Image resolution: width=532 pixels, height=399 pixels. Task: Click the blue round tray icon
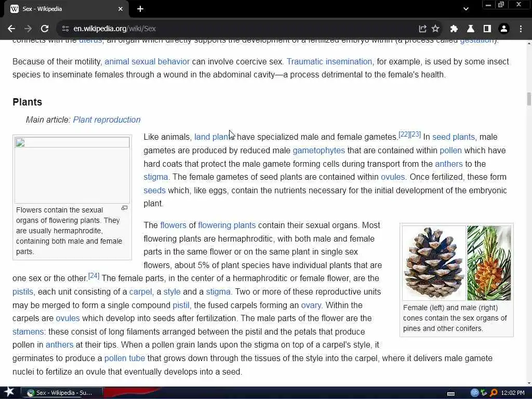coord(474,393)
